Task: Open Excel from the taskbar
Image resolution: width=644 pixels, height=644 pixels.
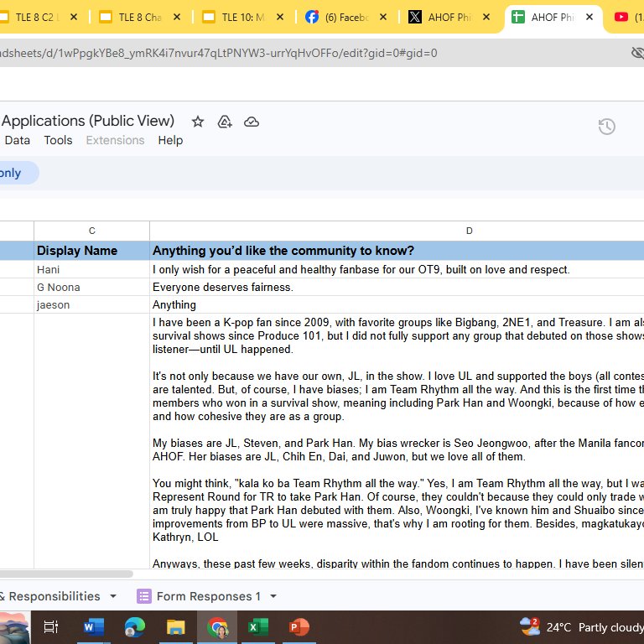Action: [258, 627]
